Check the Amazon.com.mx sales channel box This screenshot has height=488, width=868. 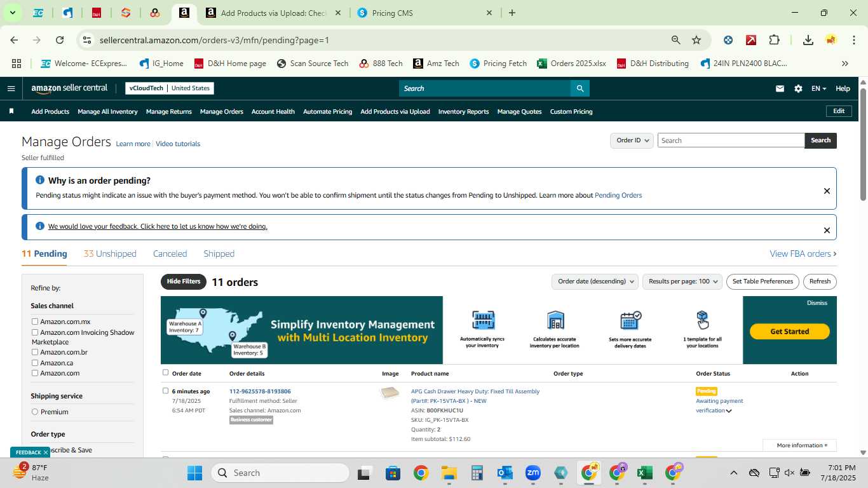pos(35,322)
